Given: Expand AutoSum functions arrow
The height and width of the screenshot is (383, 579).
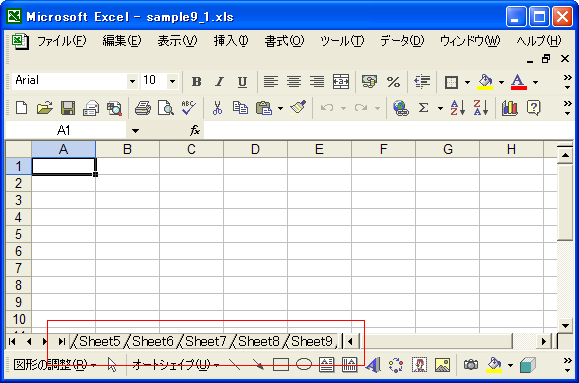Looking at the screenshot, I should (x=440, y=108).
